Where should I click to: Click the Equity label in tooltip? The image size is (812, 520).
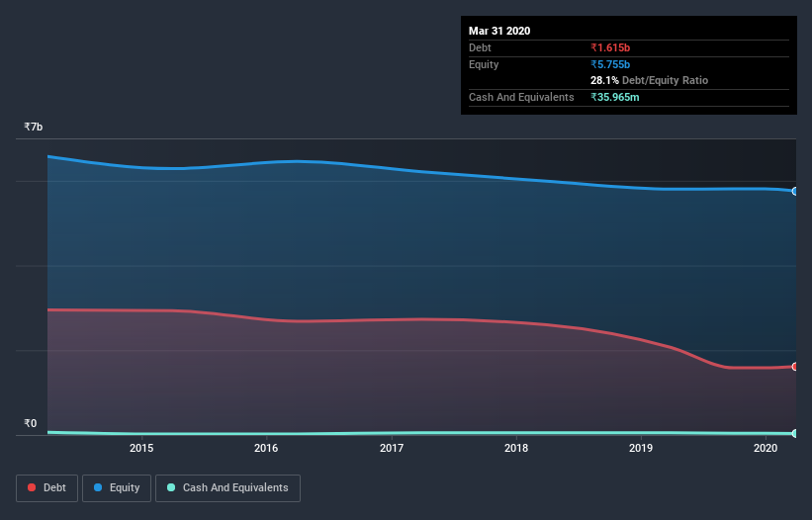(x=484, y=64)
